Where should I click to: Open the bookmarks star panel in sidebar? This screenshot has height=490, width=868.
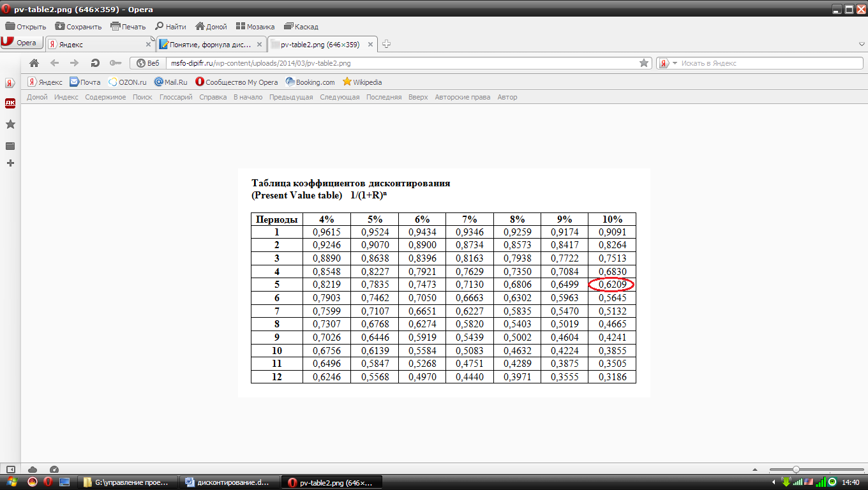coord(10,124)
